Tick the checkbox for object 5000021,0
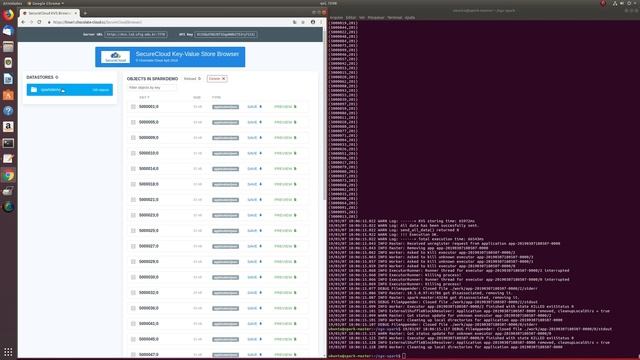 tap(133, 200)
